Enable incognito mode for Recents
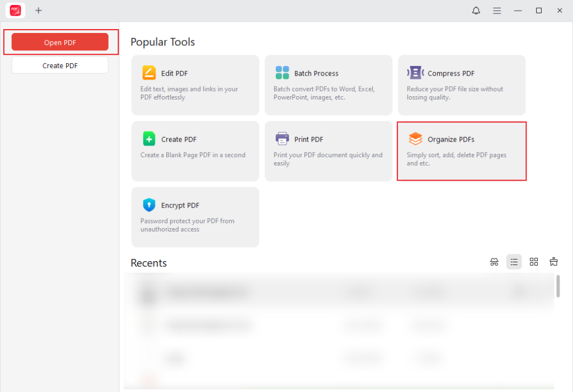The image size is (573, 392). tap(494, 261)
